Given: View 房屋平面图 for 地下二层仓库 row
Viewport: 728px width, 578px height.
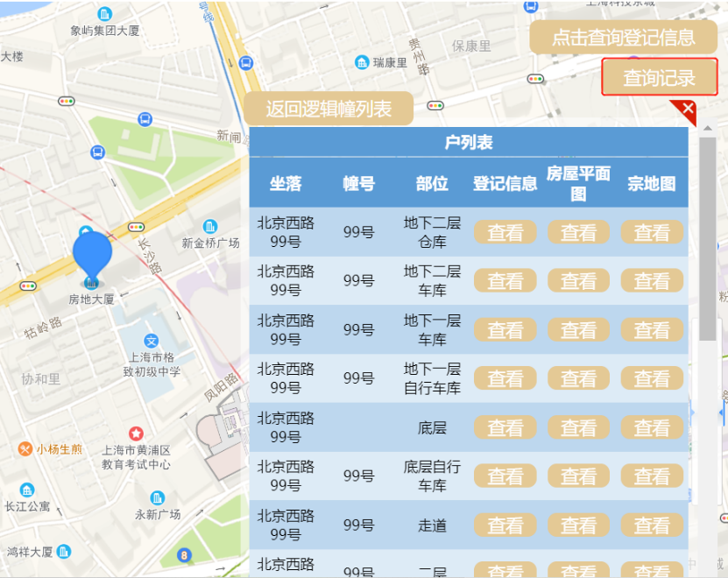Looking at the screenshot, I should click(x=578, y=232).
